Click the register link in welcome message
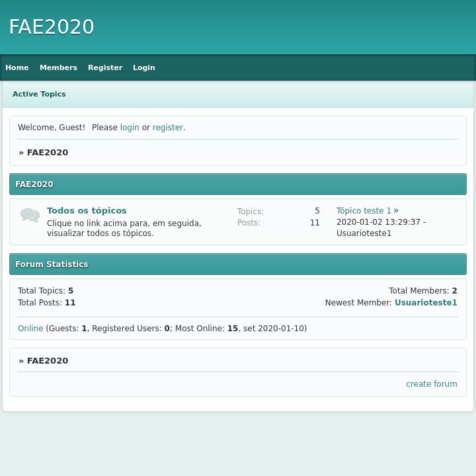 click(168, 128)
